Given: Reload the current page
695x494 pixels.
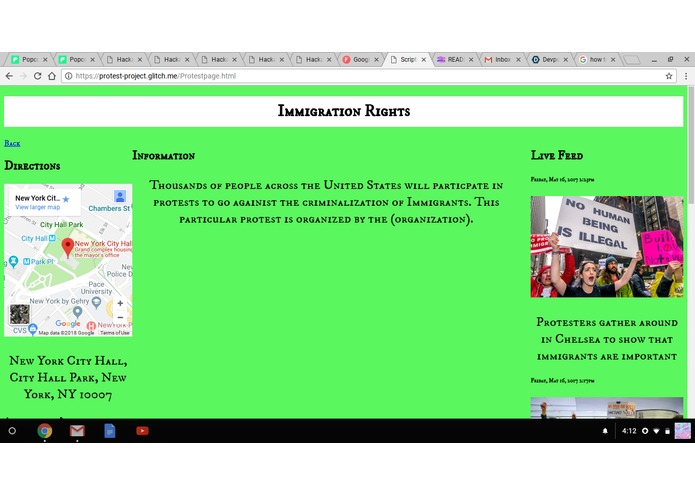Looking at the screenshot, I should (38, 76).
